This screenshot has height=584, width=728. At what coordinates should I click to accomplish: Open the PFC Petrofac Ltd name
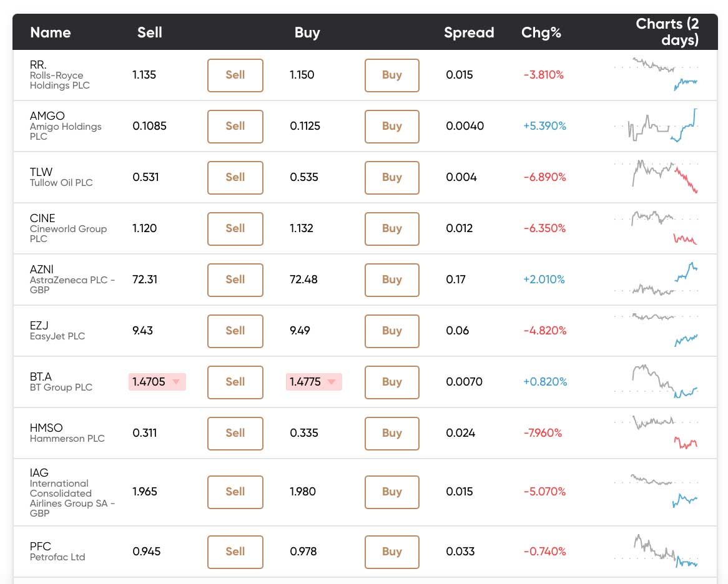pos(57,552)
